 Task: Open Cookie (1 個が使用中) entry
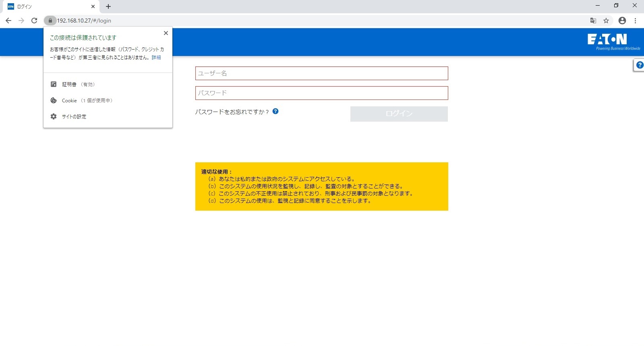tap(108, 100)
